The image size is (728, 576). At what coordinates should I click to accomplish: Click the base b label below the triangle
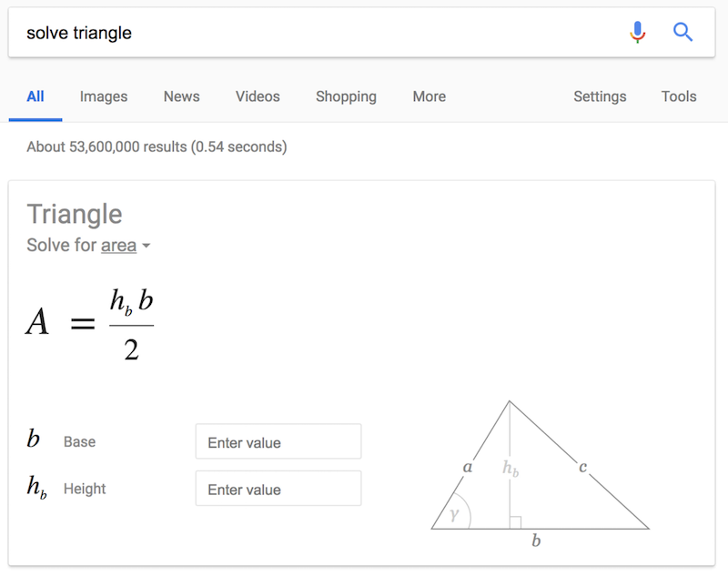(536, 541)
